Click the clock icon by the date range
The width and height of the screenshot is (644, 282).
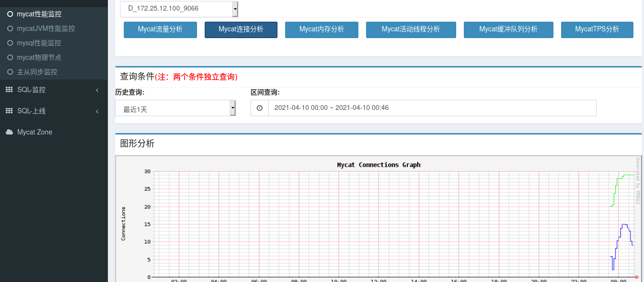tap(260, 108)
